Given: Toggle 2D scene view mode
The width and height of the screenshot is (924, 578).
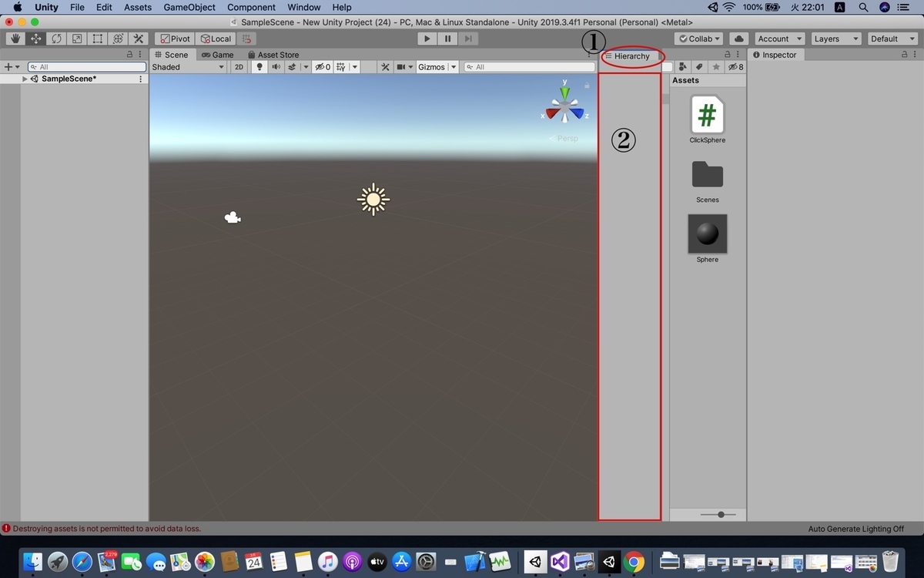Looking at the screenshot, I should click(239, 67).
